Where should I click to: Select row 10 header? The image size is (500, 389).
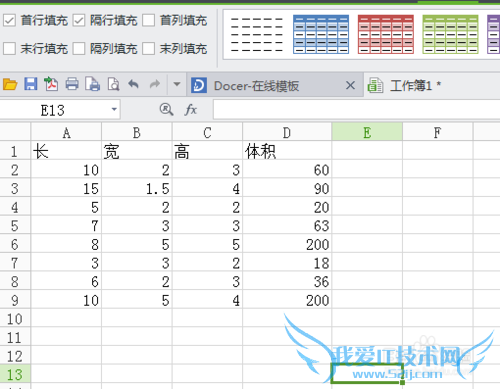[x=15, y=319]
